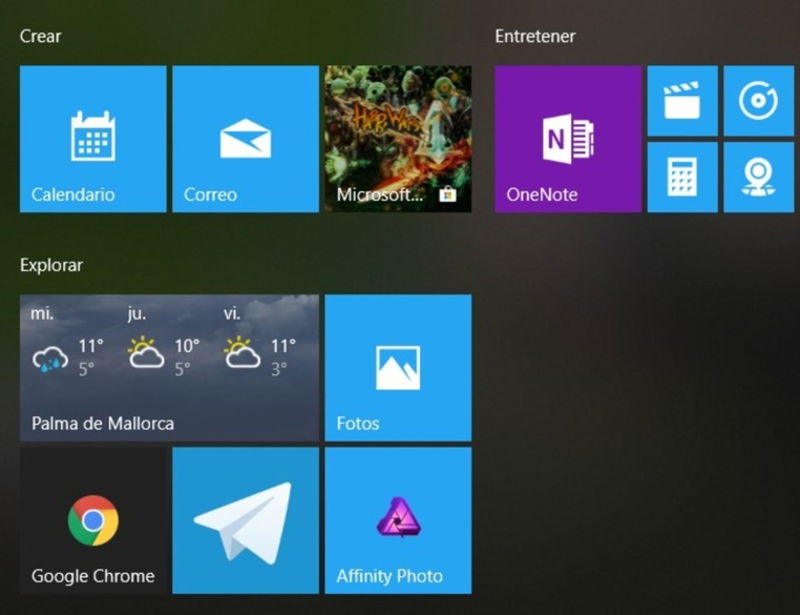Open the Mapas location-pin tile
Image resolution: width=800 pixels, height=615 pixels.
click(x=758, y=177)
